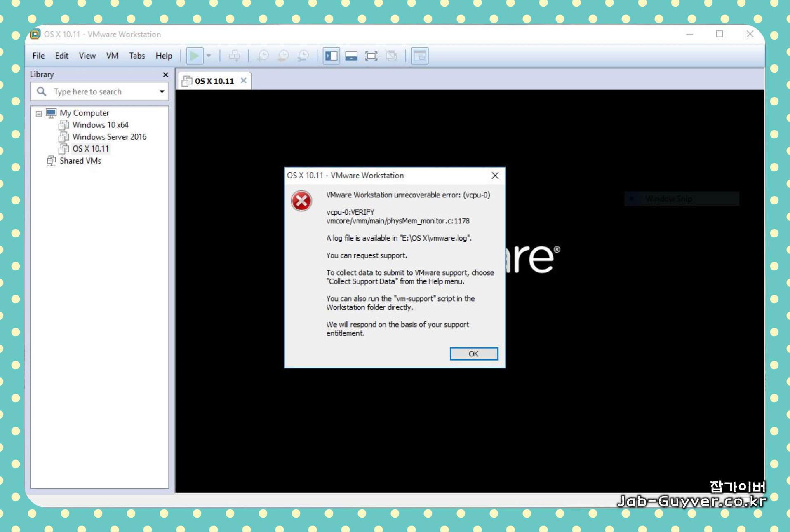
Task: Power on the virtual machine with green play button
Action: pyautogui.click(x=195, y=56)
